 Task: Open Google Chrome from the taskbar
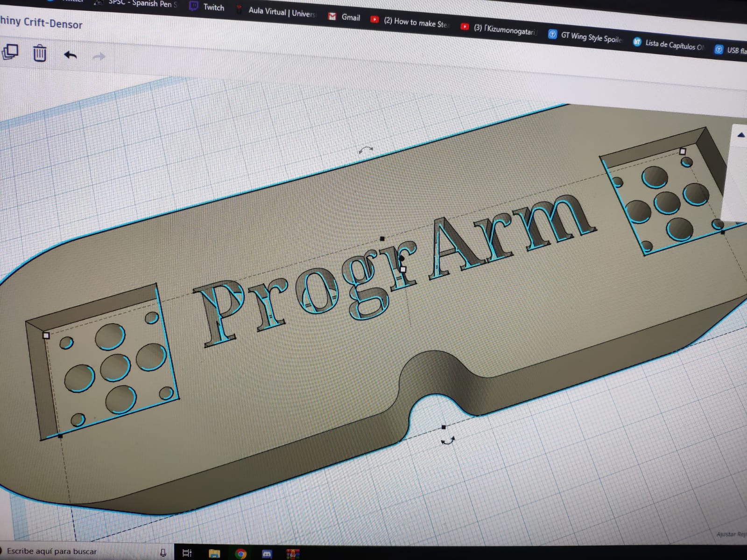coord(241,554)
